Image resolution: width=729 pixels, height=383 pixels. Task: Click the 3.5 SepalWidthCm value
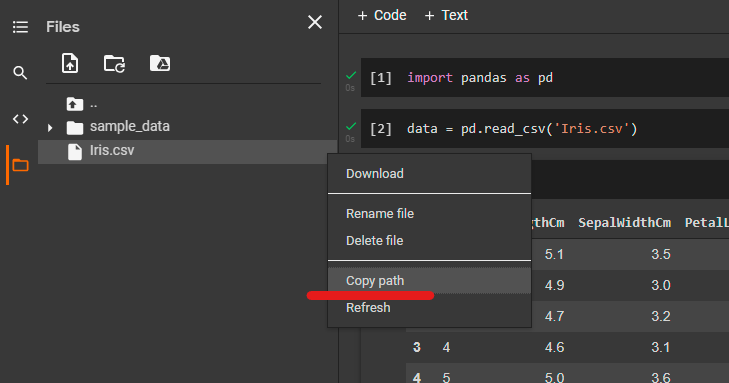(661, 254)
